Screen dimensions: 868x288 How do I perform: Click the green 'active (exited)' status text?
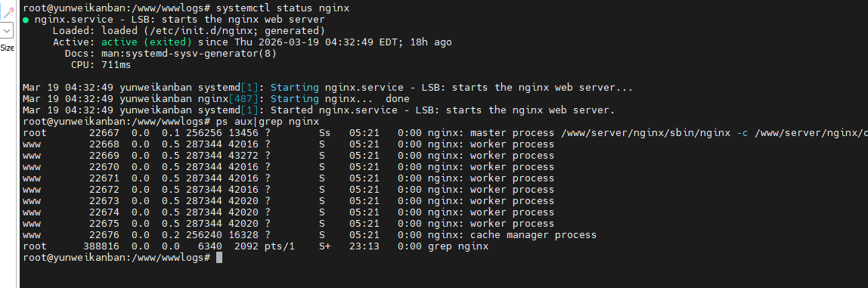point(147,42)
